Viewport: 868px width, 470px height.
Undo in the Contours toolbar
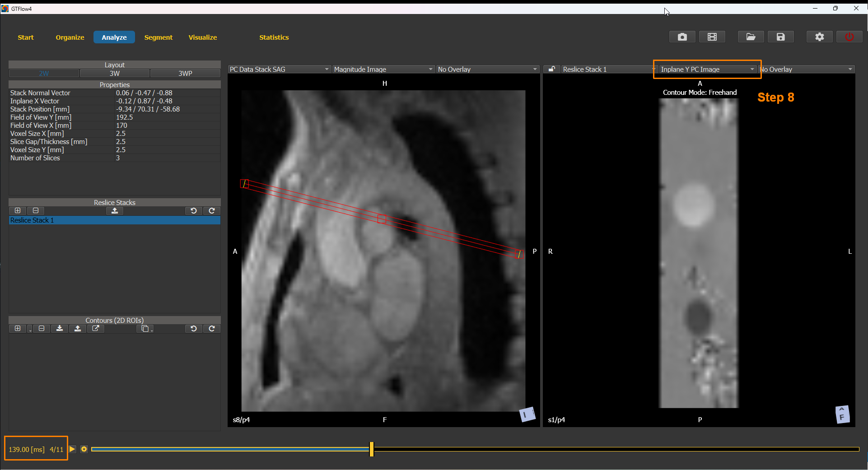[x=193, y=329]
